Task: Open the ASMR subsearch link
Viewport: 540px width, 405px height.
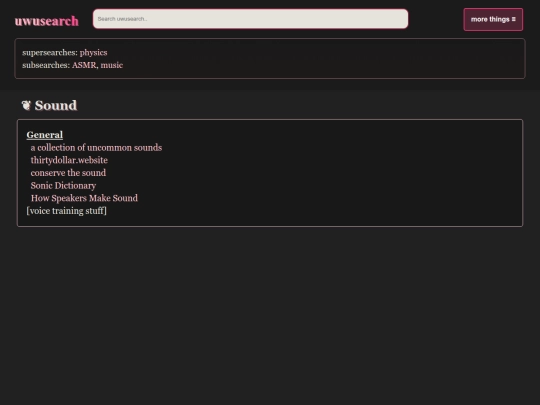Action: click(84, 65)
